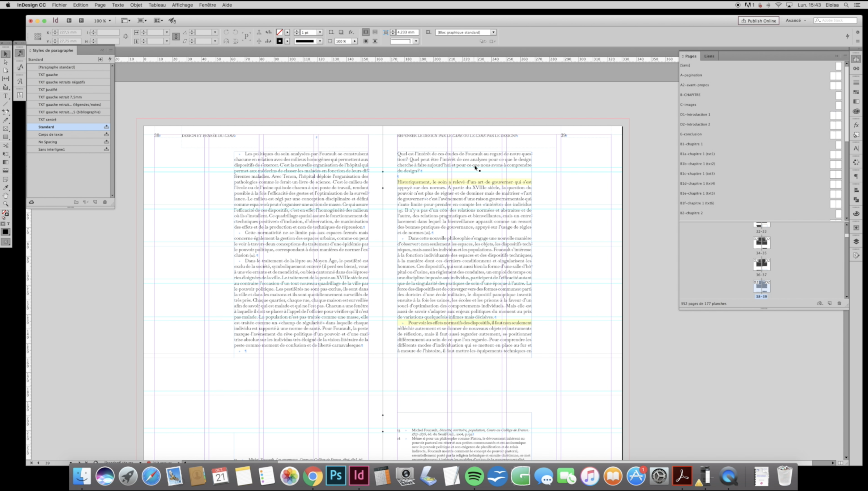Select the Rectangle Frame tool
Screen dimensions: 868x491
(x=5, y=129)
